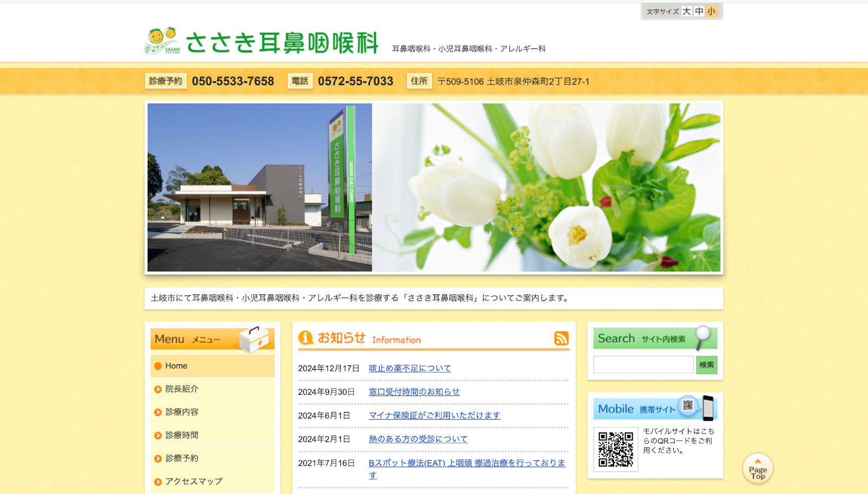Set font size to small (小)
This screenshot has width=868, height=494.
(x=711, y=11)
